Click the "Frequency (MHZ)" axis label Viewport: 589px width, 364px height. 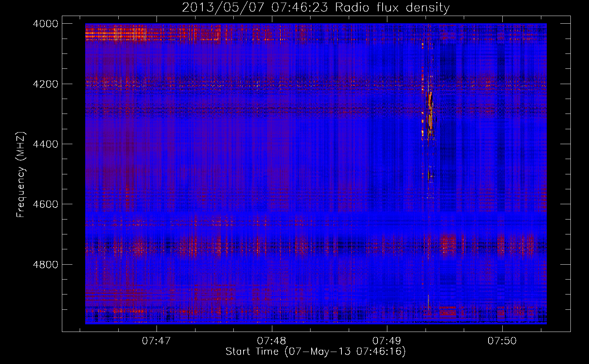pyautogui.click(x=21, y=175)
